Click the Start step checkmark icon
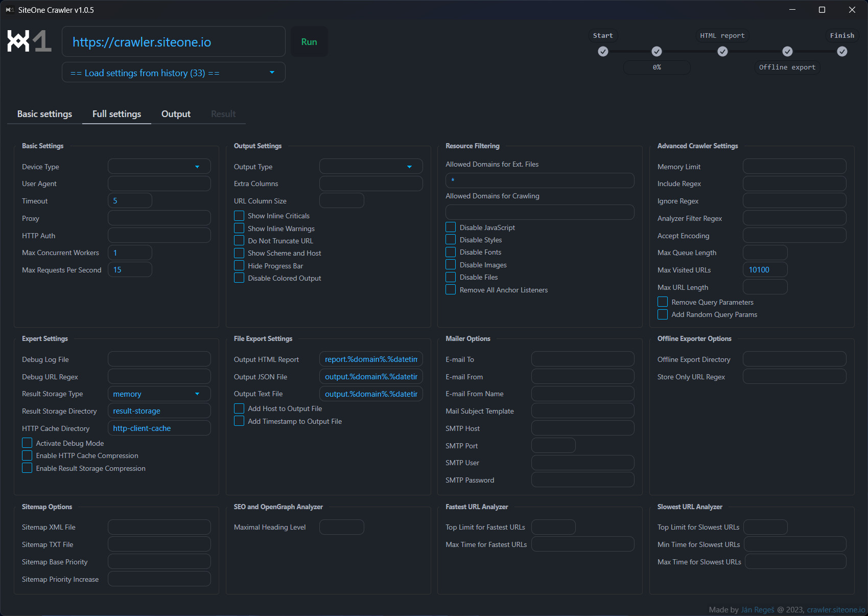 tap(603, 52)
